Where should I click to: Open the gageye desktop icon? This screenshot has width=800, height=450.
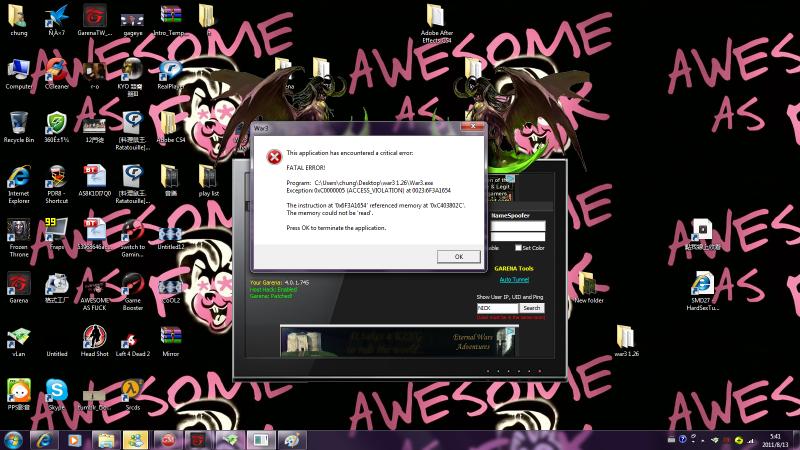[133, 23]
